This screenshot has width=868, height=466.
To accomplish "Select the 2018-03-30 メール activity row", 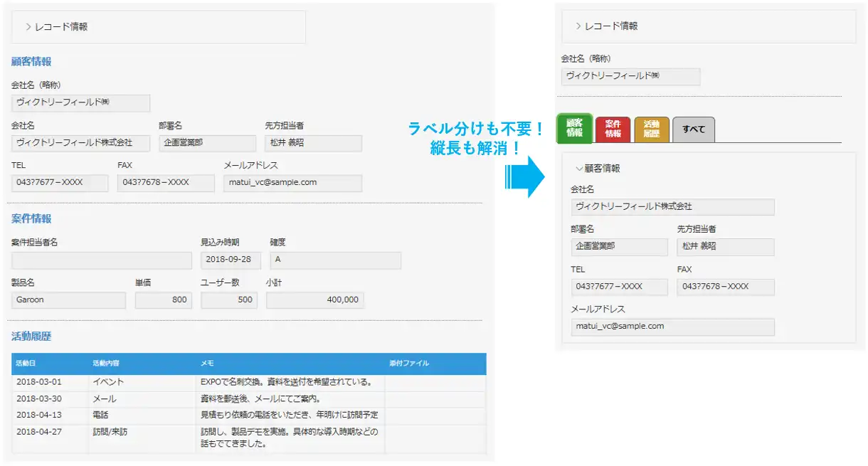I will [x=249, y=399].
